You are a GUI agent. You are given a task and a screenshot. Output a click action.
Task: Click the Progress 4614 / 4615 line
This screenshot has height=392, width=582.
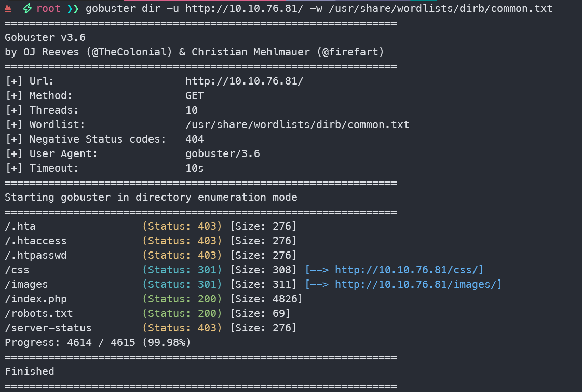(x=98, y=342)
